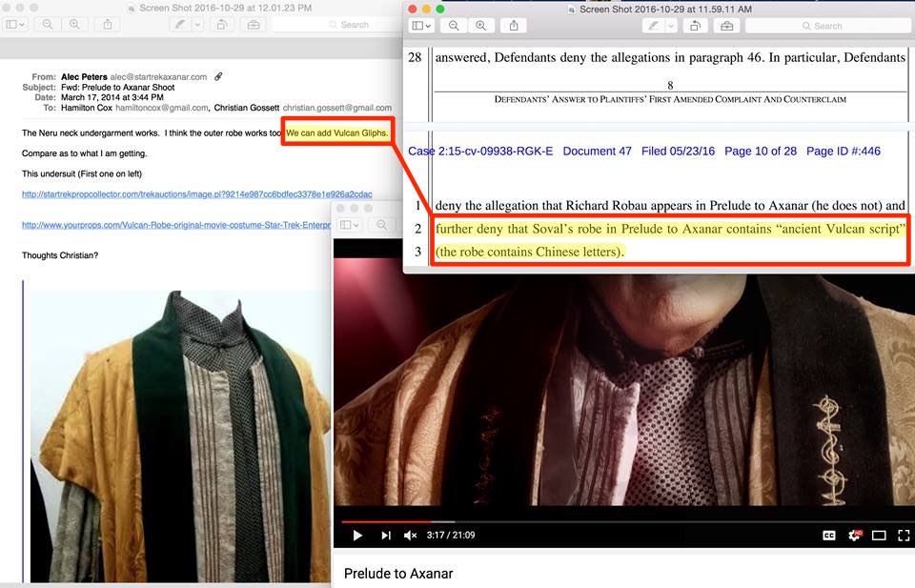Image resolution: width=915 pixels, height=588 pixels.
Task: Share from the 12.01.23 PM window
Action: pos(108,25)
